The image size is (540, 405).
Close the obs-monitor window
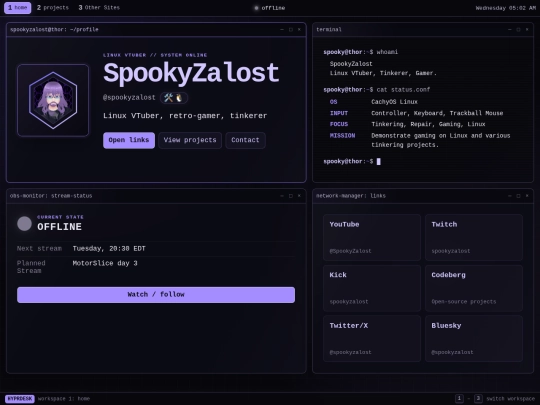pos(299,196)
